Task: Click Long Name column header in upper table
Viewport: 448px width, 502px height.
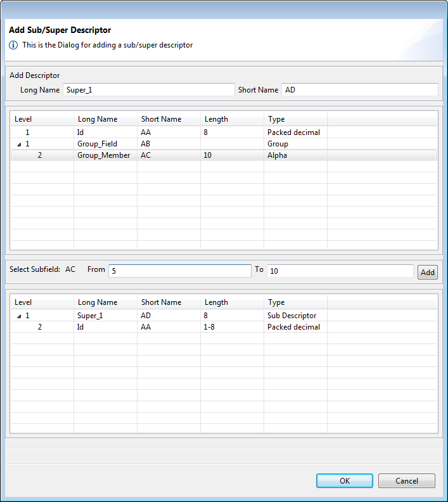Action: 106,119
